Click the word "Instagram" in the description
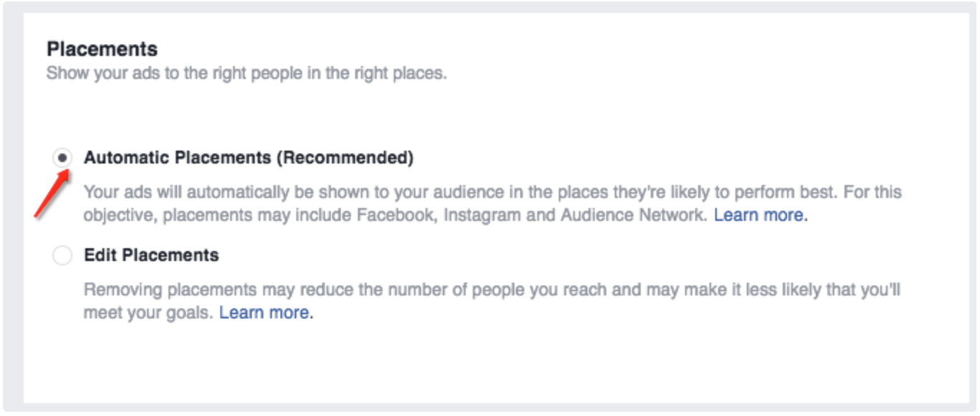 coord(483,215)
